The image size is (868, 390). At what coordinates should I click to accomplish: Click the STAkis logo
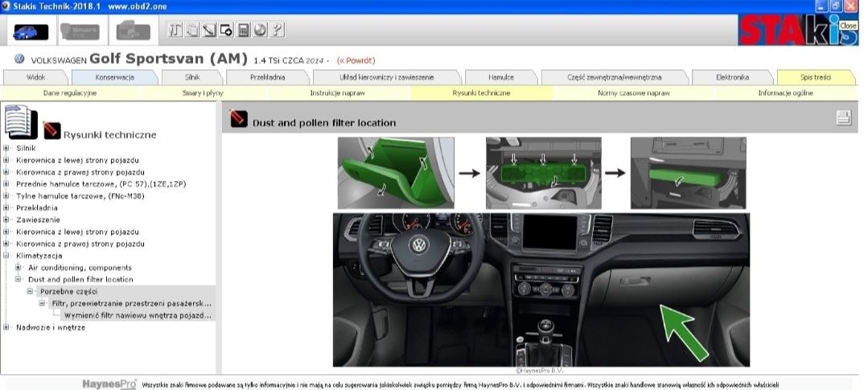point(797,31)
